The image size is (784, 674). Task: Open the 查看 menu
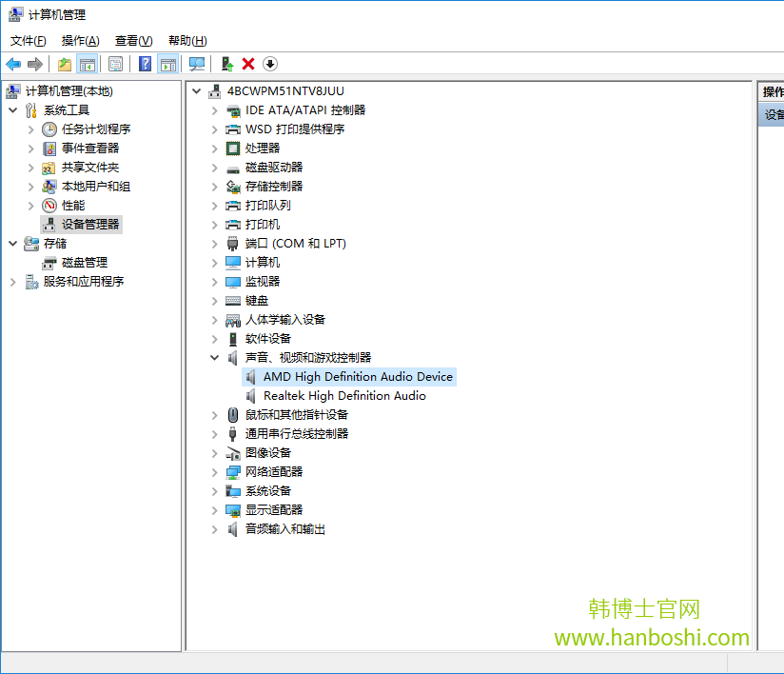(132, 40)
